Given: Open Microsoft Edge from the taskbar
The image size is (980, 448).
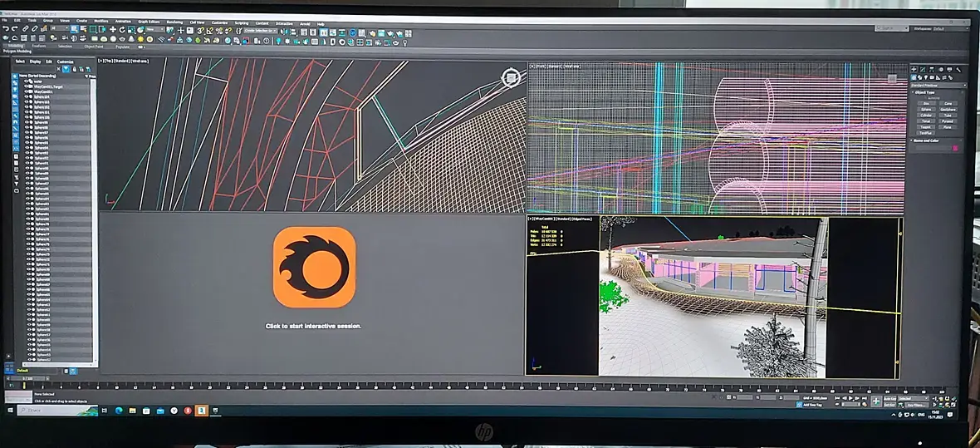Looking at the screenshot, I should [119, 411].
